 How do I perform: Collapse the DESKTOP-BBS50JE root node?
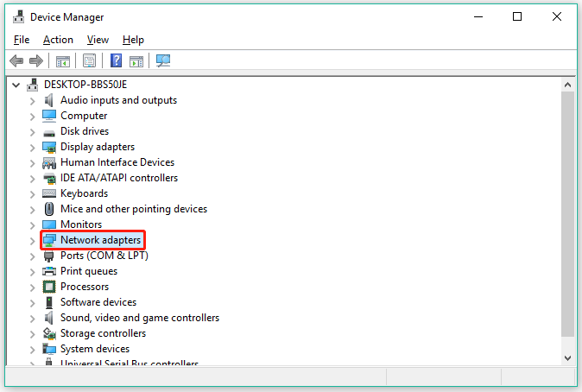(16, 85)
